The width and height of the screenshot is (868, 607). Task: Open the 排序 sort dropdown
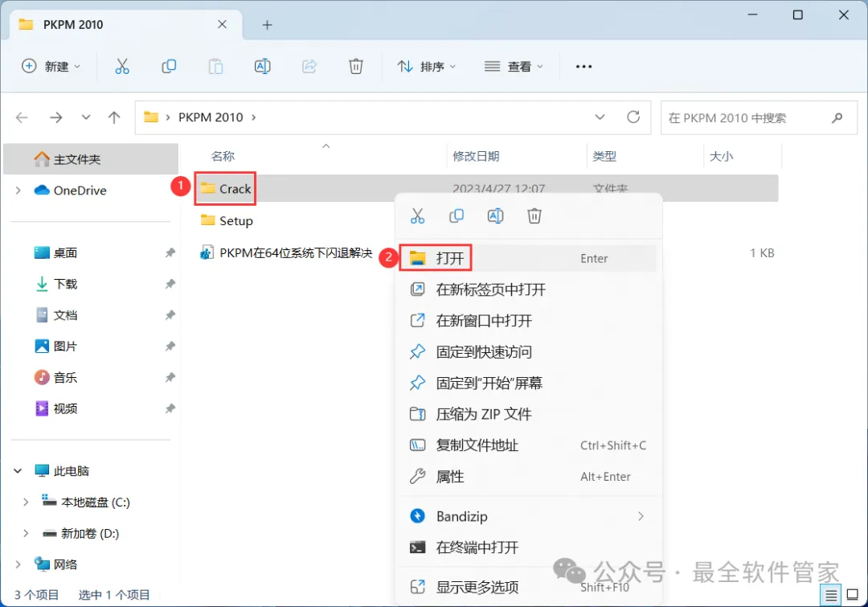[x=426, y=67]
